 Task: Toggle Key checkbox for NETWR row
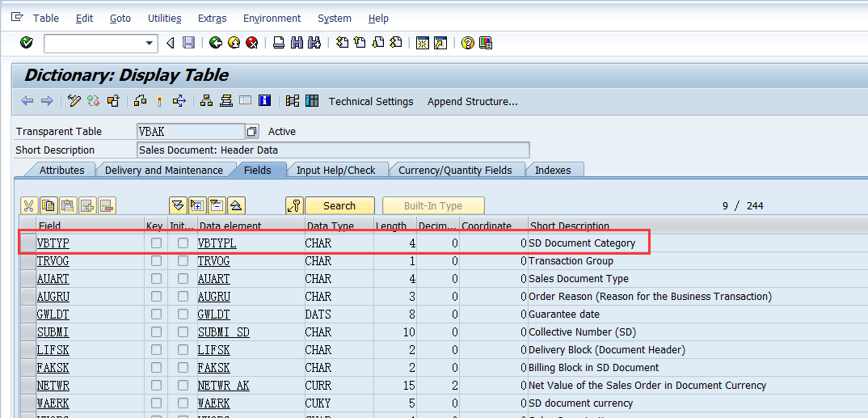(157, 385)
